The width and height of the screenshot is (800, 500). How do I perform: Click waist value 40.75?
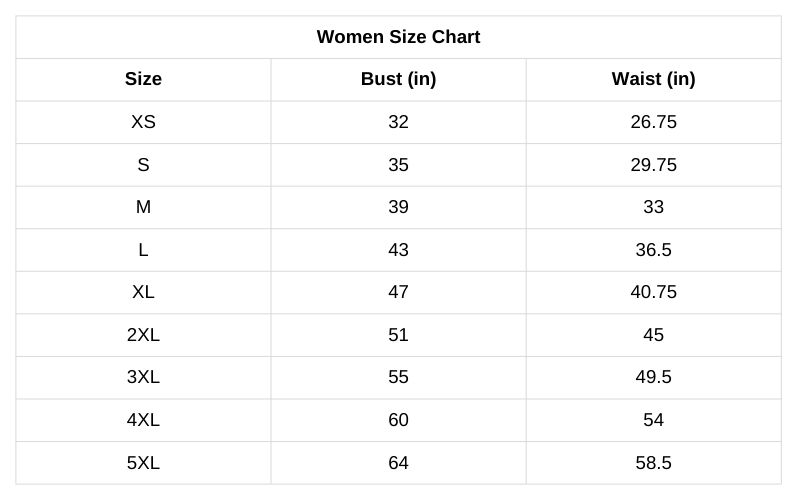coord(653,292)
